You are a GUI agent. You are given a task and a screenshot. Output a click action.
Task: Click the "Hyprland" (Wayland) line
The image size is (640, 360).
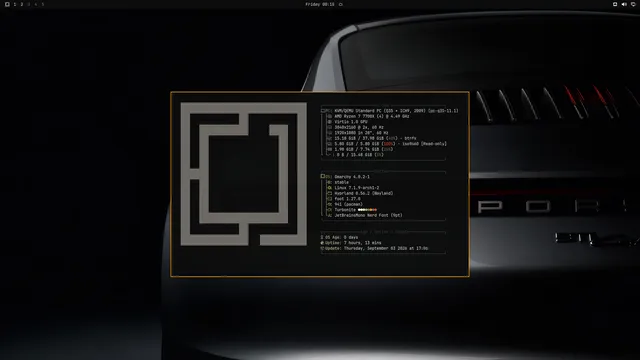click(363, 193)
